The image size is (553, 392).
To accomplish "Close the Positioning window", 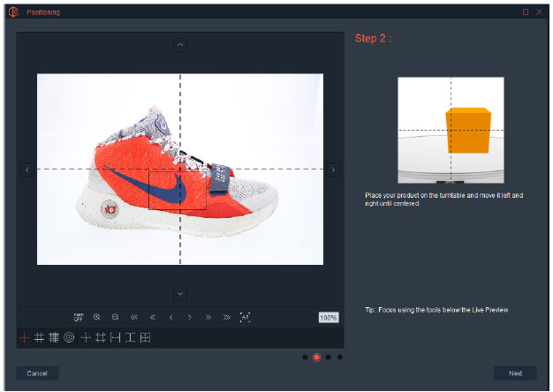I will (539, 12).
